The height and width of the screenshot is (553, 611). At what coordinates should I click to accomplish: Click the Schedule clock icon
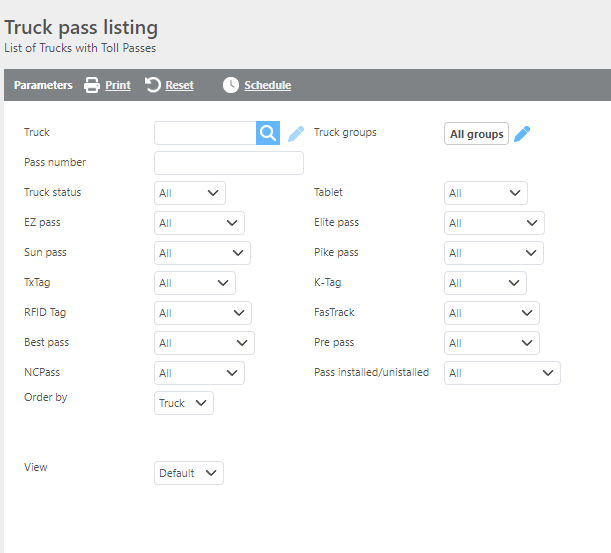(231, 85)
